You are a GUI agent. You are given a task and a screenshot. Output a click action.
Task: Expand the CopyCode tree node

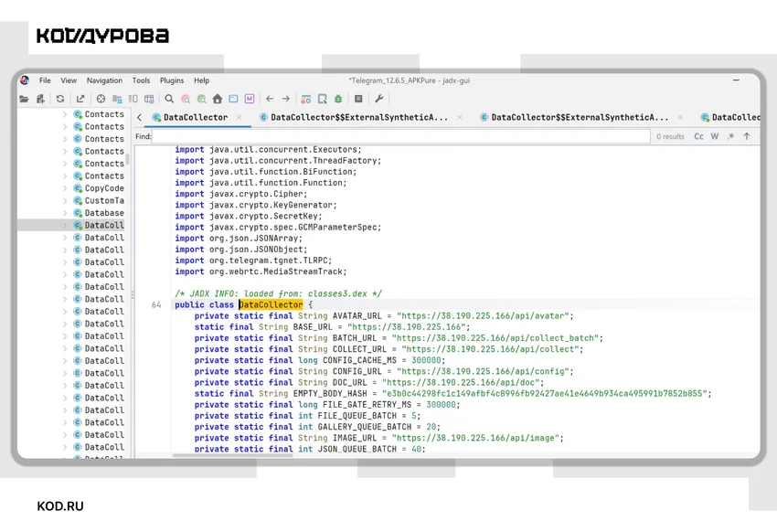65,188
